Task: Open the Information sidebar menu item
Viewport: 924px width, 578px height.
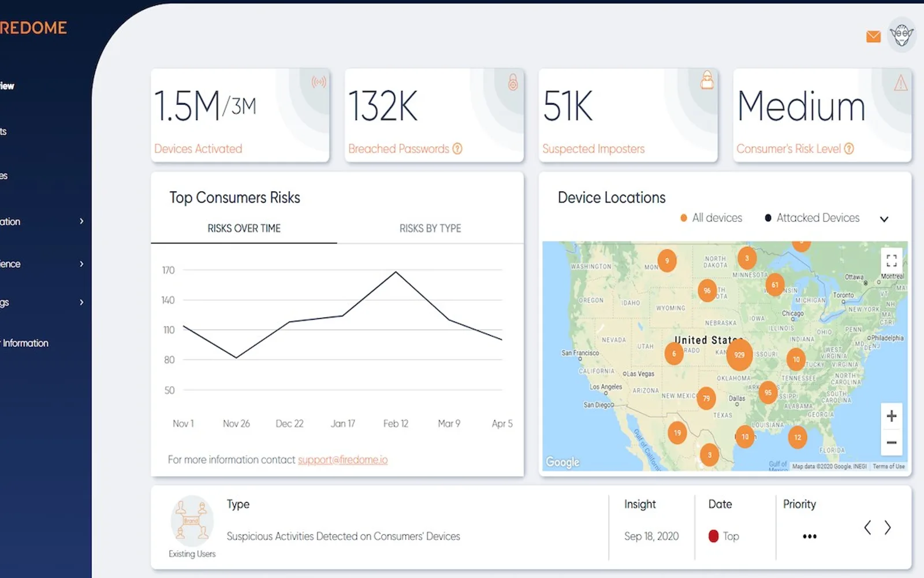Action: 24,343
